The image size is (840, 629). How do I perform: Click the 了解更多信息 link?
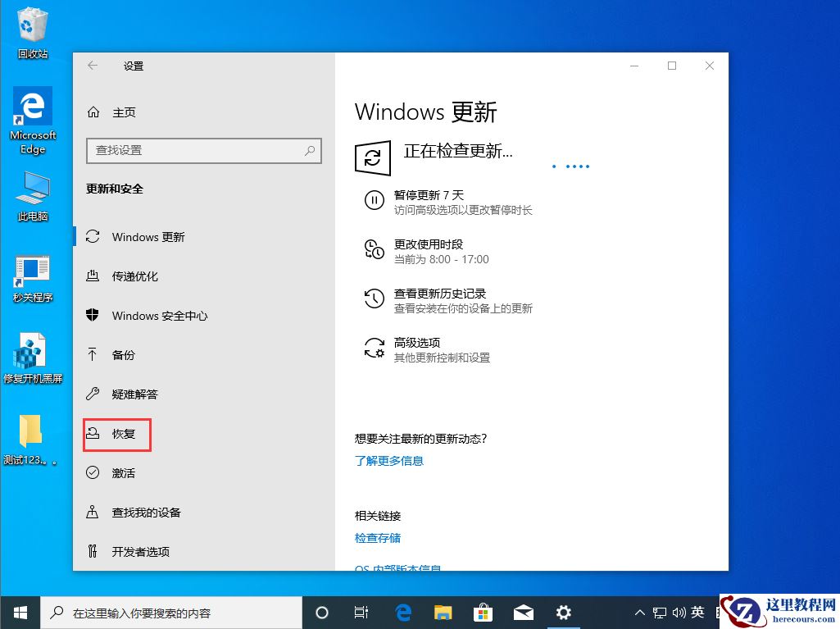389,461
